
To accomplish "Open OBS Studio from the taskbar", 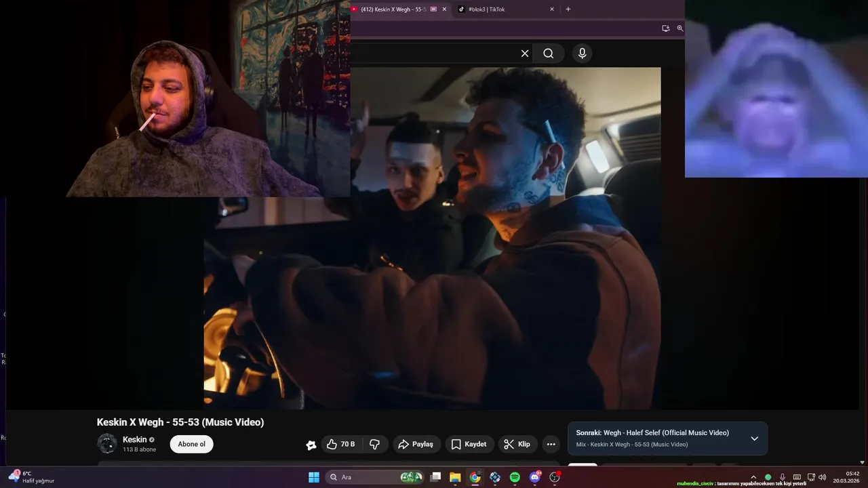I will click(x=555, y=477).
